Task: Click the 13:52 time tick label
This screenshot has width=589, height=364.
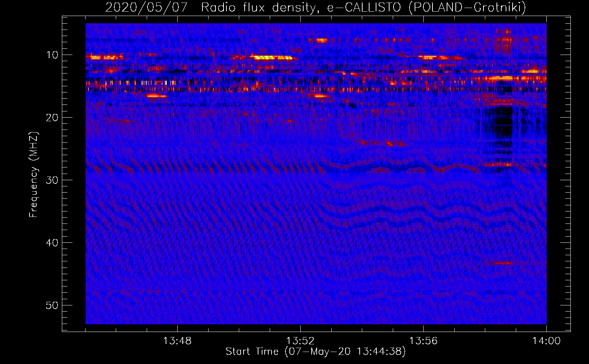Action: (x=300, y=341)
